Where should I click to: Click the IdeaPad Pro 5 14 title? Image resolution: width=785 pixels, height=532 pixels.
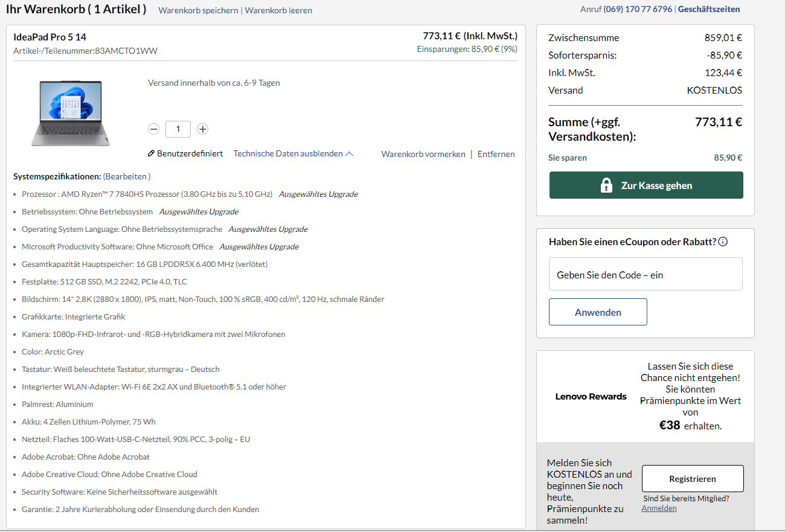[50, 37]
